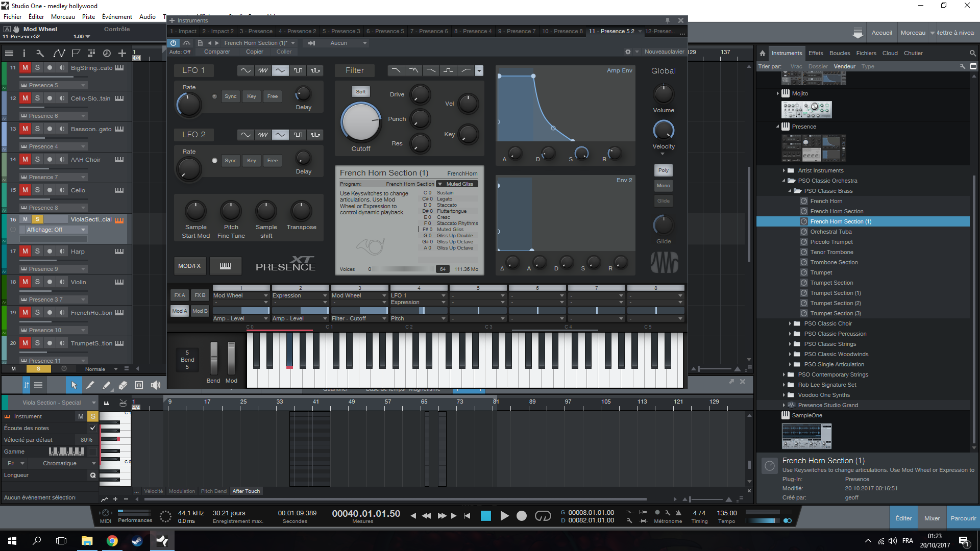
Task: Click Mod B button in Presence
Action: click(x=200, y=311)
